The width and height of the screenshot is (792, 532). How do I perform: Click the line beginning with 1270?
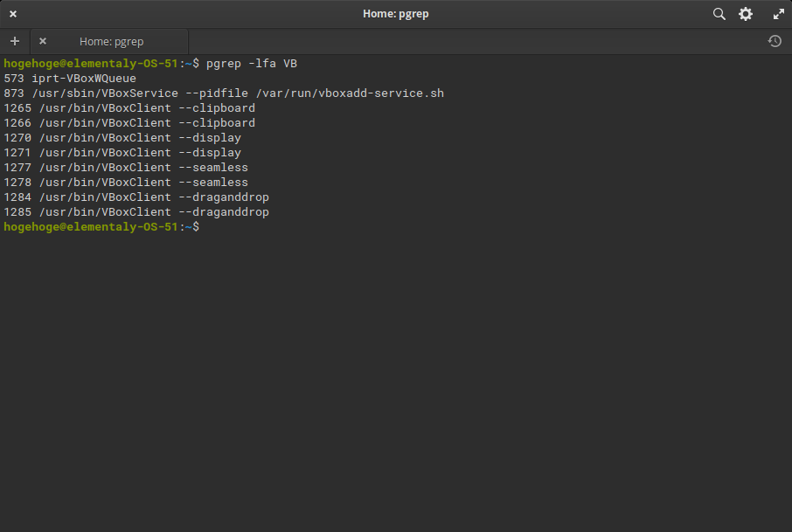(x=122, y=138)
